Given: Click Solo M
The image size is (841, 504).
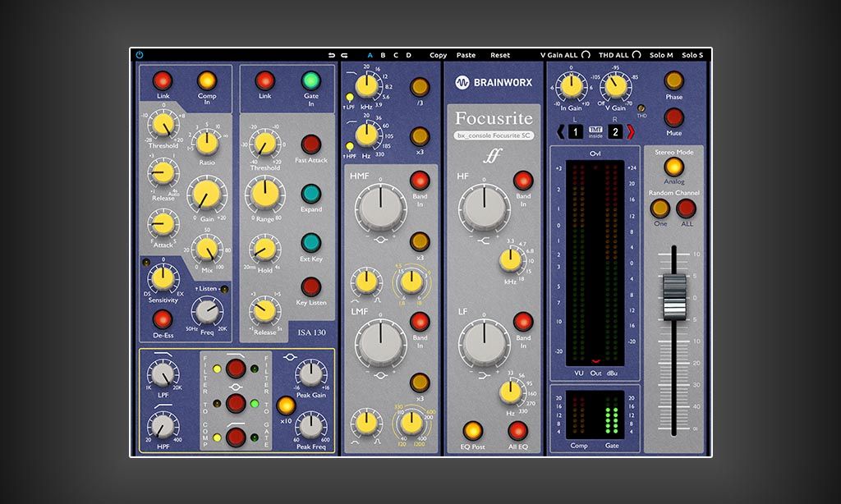Looking at the screenshot, I should (661, 55).
